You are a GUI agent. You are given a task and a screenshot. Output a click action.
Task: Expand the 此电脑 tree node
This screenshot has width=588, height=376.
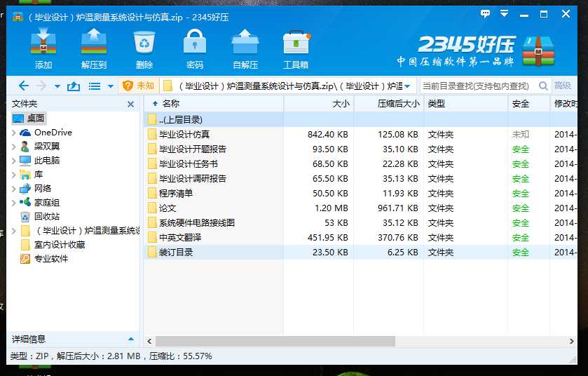14,161
